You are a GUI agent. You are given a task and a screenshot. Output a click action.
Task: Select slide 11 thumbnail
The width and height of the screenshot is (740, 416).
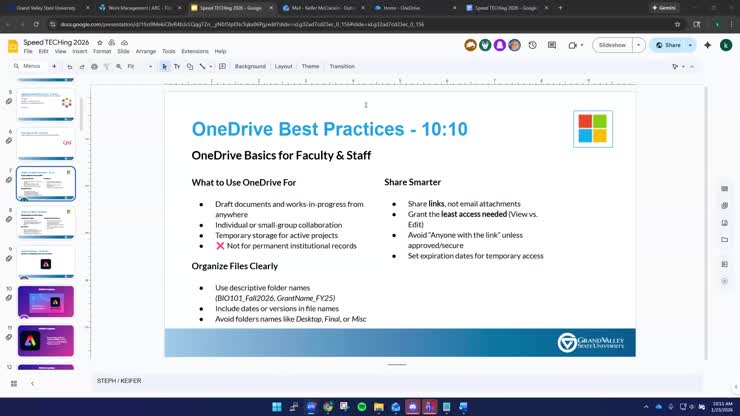(46, 340)
